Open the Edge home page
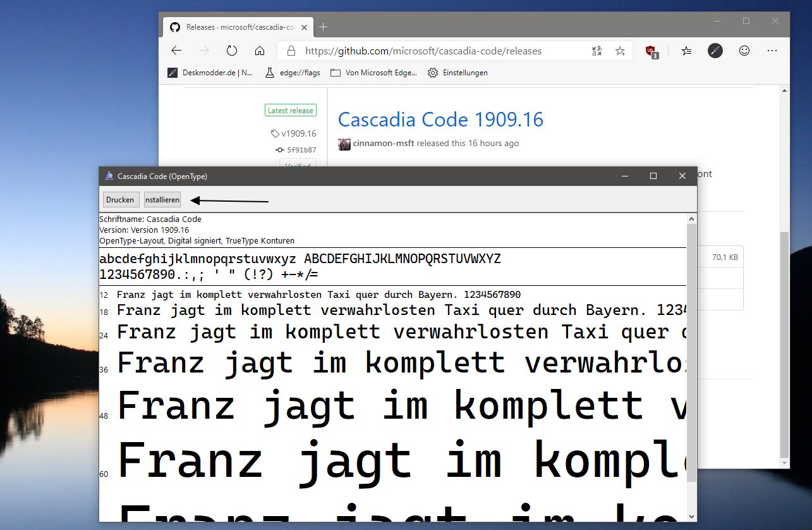The height and width of the screenshot is (530, 812). (x=259, y=51)
